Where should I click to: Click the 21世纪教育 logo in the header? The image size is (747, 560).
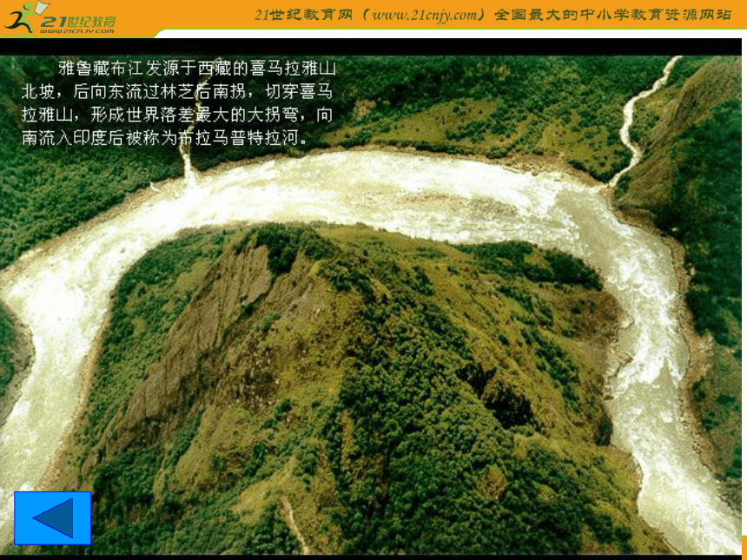(59, 18)
